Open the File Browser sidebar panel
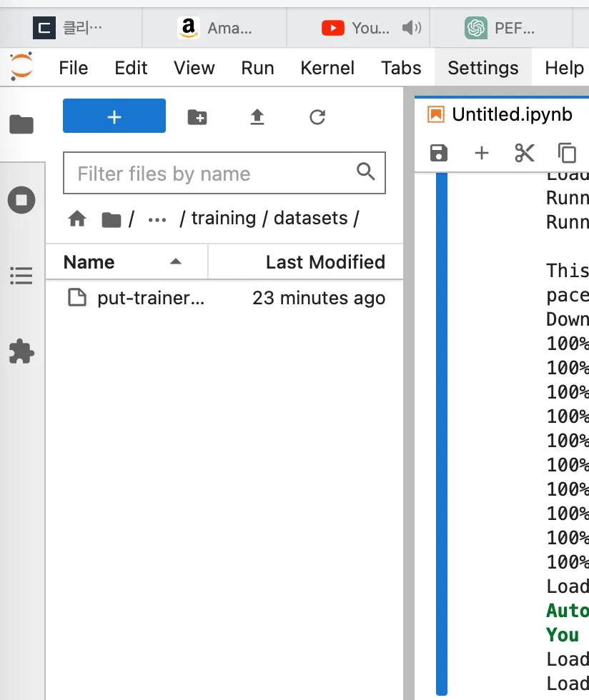 [21, 124]
